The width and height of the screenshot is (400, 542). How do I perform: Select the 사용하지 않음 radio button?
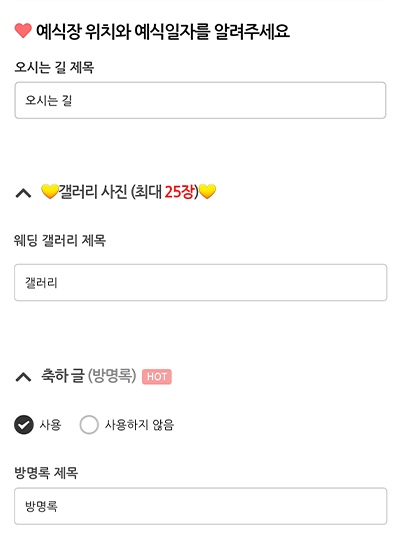click(89, 425)
